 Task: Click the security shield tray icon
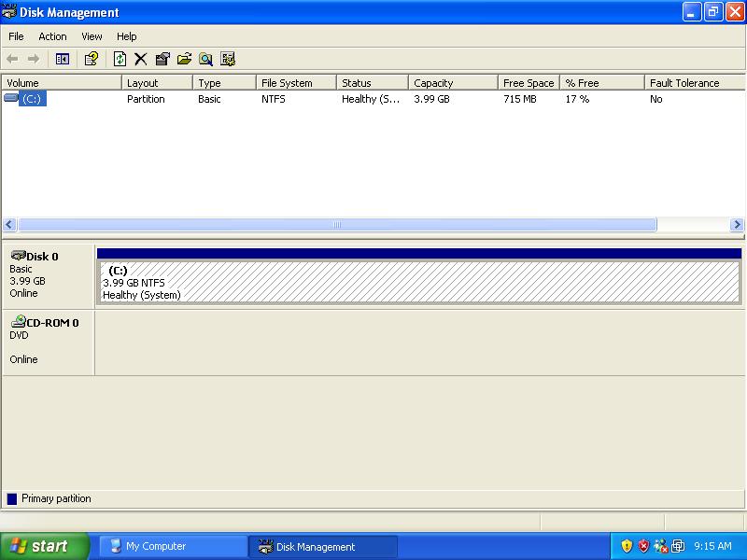tap(627, 546)
